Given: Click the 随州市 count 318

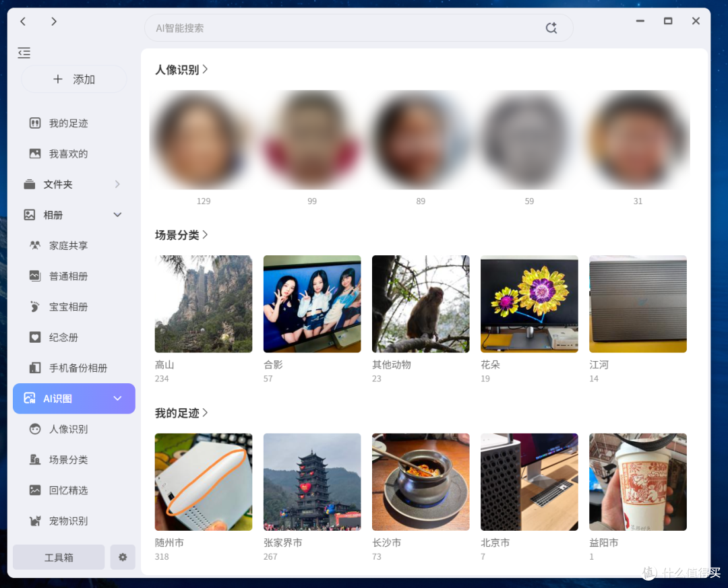Looking at the screenshot, I should point(162,556).
